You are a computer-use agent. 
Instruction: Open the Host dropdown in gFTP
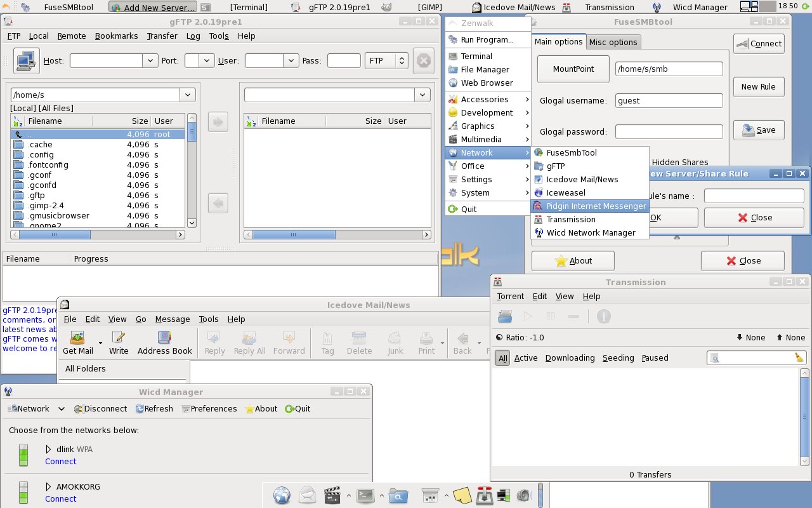[x=150, y=61]
